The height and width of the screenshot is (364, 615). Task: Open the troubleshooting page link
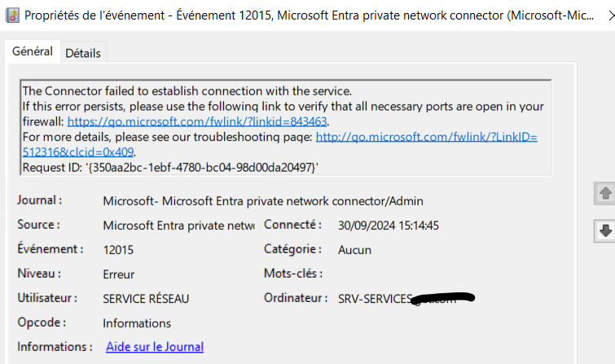point(426,137)
